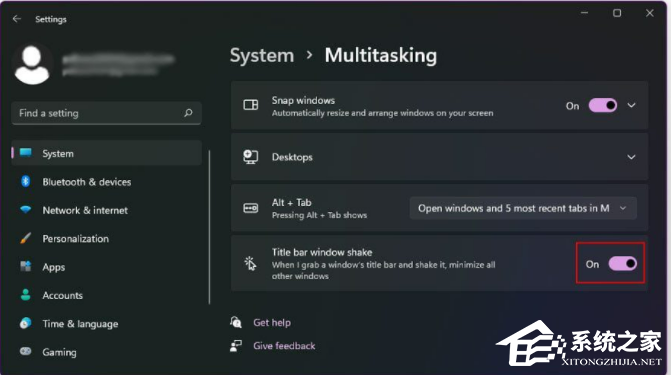Click the Network & internet wifi icon
This screenshot has width=671, height=375.
click(x=26, y=210)
